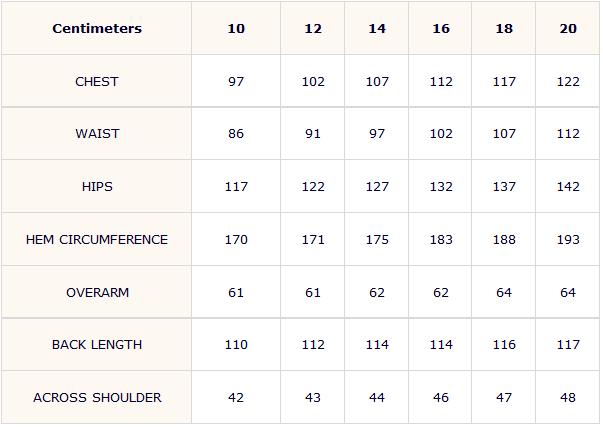The height and width of the screenshot is (427, 603).
Task: Click the Centimeters header cell
Action: (x=97, y=28)
